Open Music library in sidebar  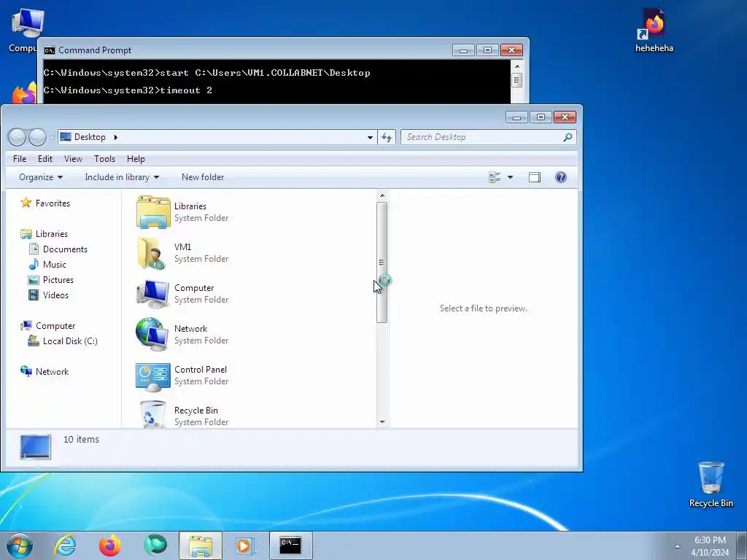point(54,264)
